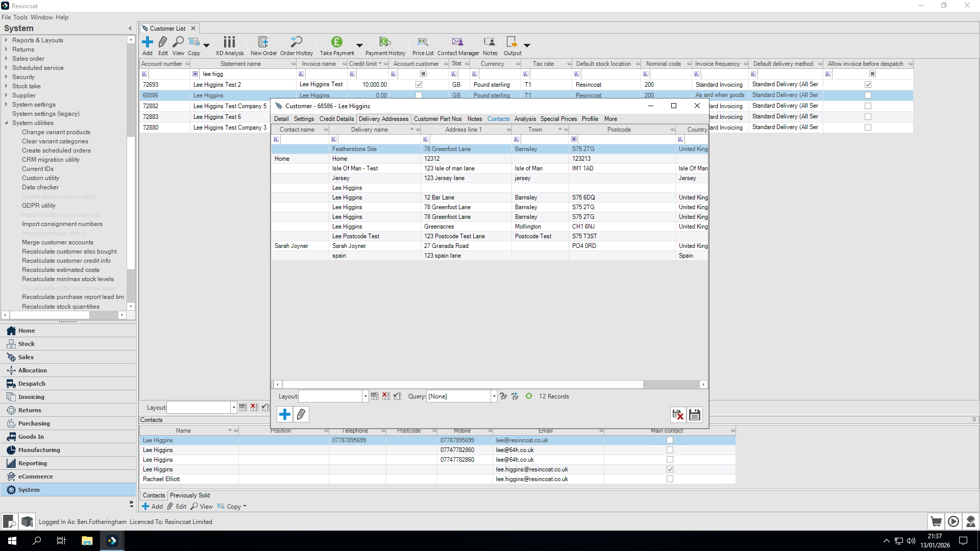Switch to the Contacts tab in the customer dialog
980x551 pixels.
coord(498,119)
